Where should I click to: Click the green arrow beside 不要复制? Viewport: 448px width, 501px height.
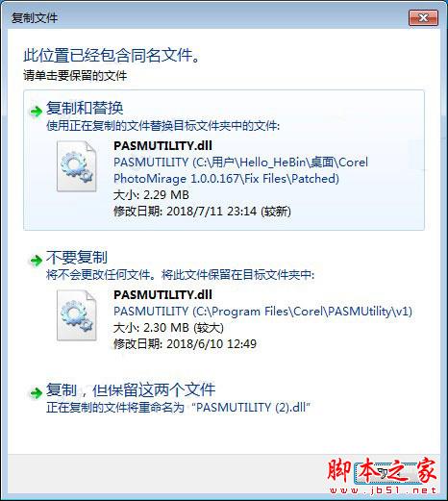point(36,261)
